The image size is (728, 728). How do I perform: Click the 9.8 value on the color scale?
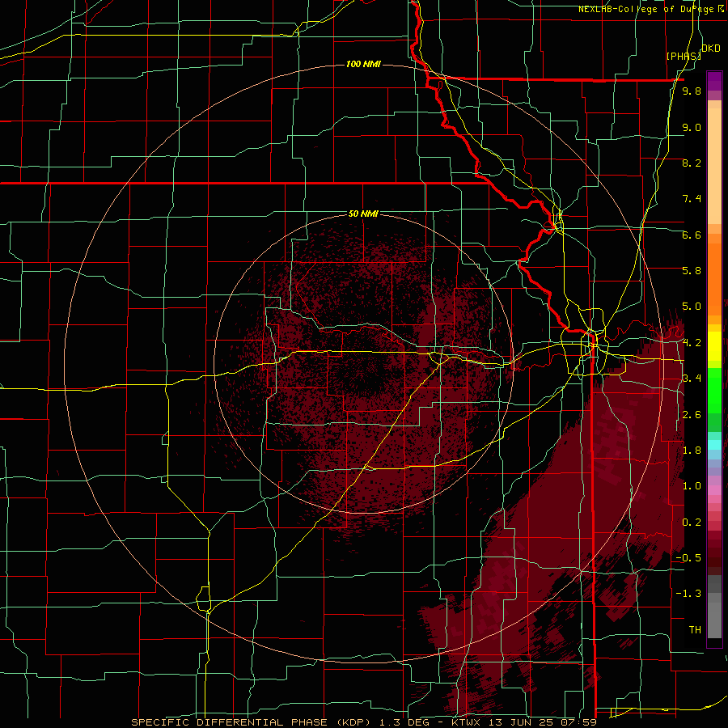pos(692,91)
